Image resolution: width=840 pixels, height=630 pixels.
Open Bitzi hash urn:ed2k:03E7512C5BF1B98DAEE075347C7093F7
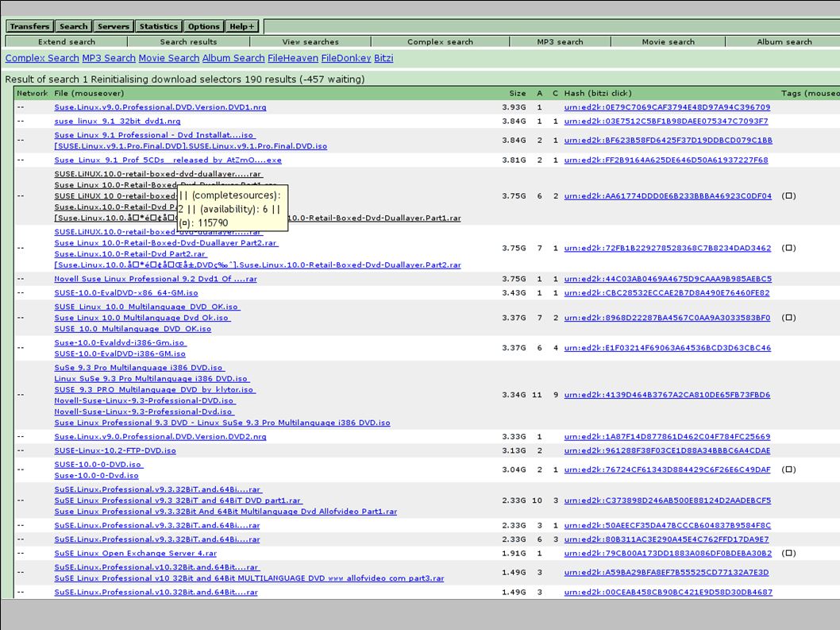tap(666, 122)
